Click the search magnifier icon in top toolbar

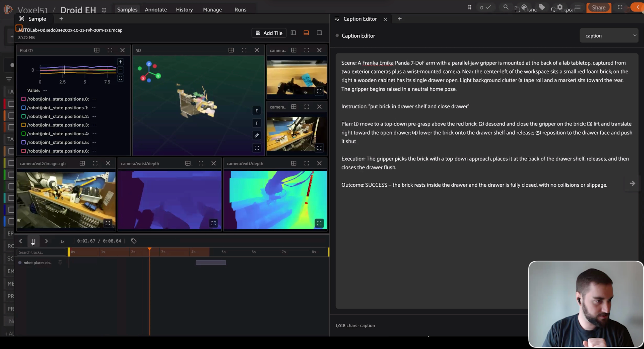(x=506, y=7)
